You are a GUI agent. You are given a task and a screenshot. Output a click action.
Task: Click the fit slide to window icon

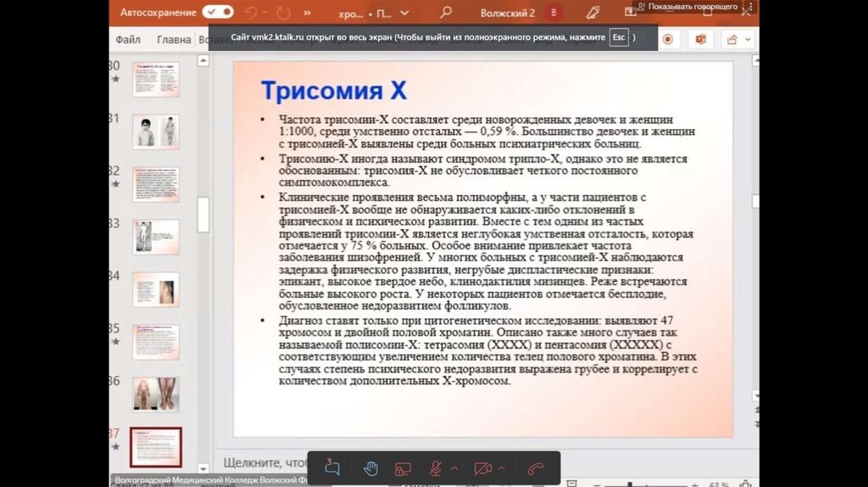click(746, 484)
